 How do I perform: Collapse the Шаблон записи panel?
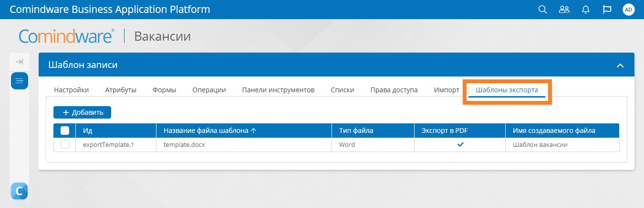620,65
